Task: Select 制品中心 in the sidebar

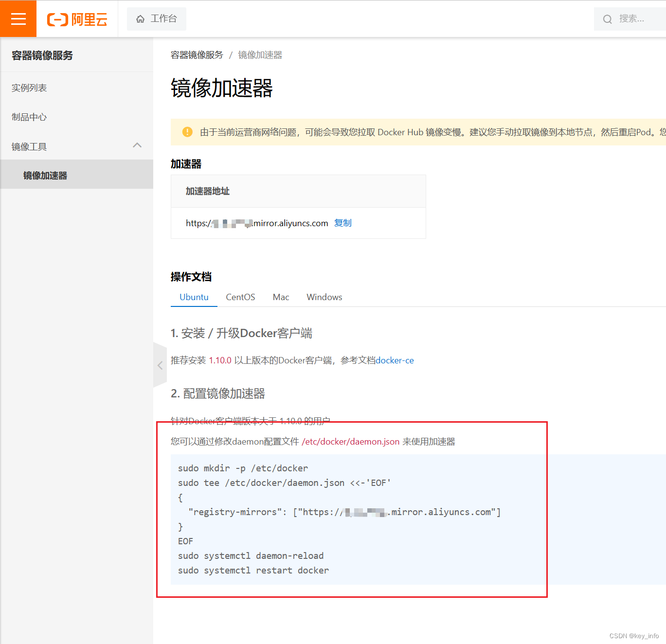Action: coord(29,117)
